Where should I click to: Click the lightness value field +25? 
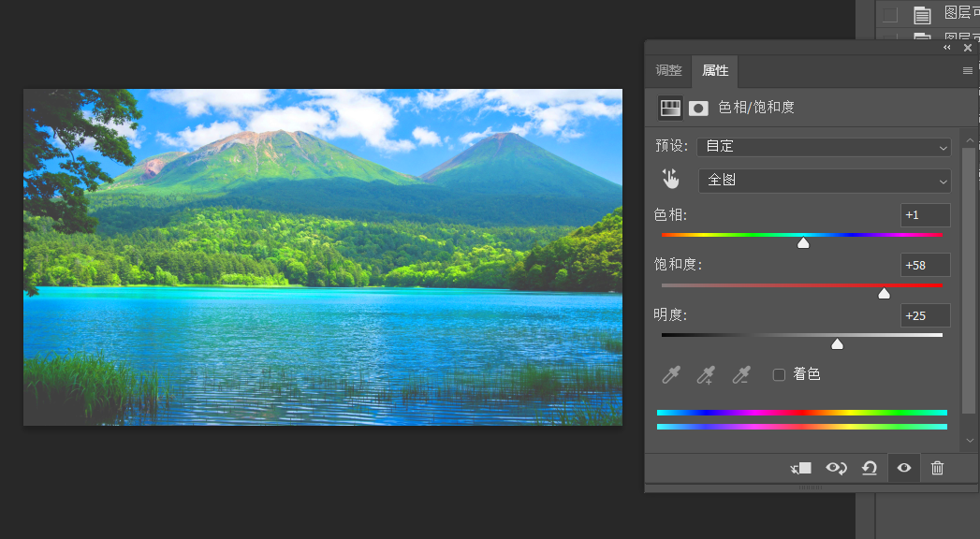click(926, 315)
